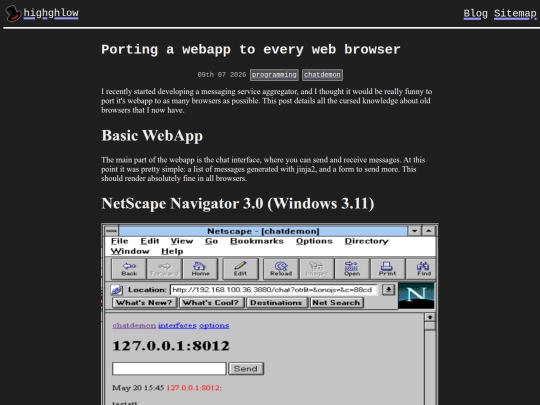
Task: Click the Netscape Reload toolbar button
Action: 281,269
